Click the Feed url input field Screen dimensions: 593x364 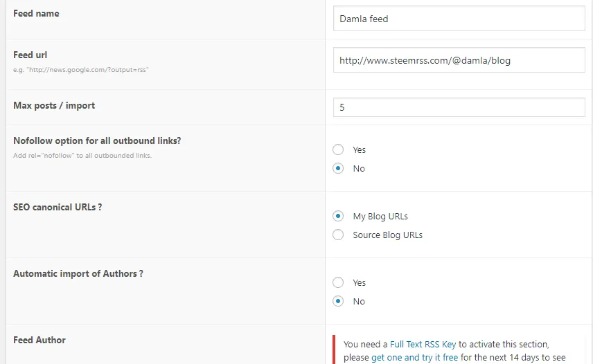[459, 60]
